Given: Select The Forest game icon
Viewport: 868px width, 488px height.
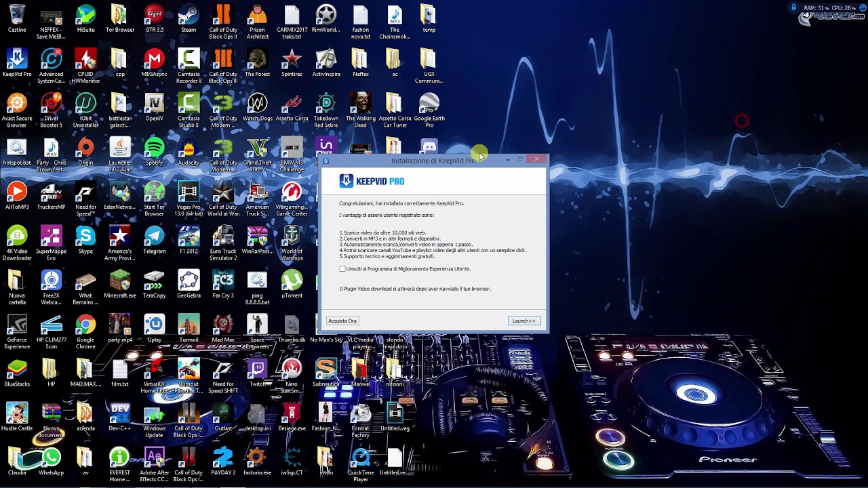Looking at the screenshot, I should point(257,60).
